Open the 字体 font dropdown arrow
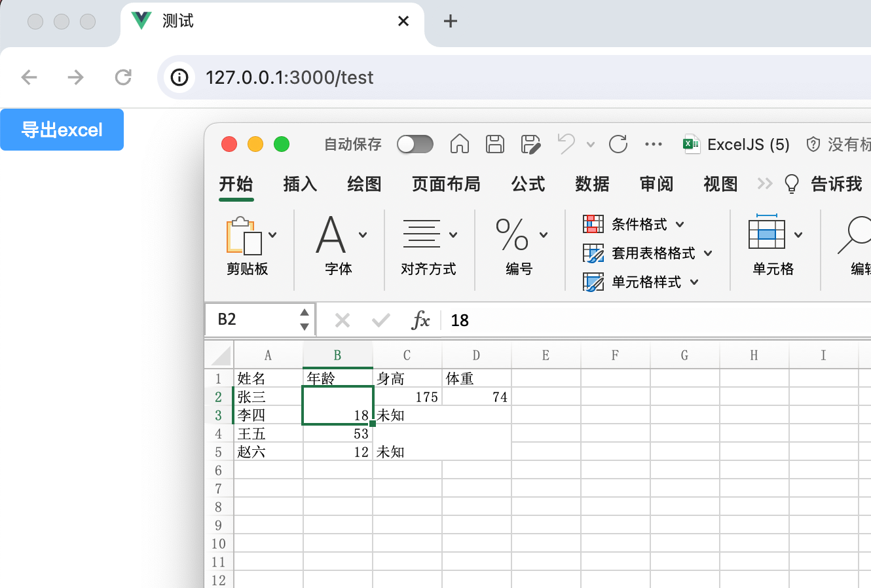 tap(363, 235)
